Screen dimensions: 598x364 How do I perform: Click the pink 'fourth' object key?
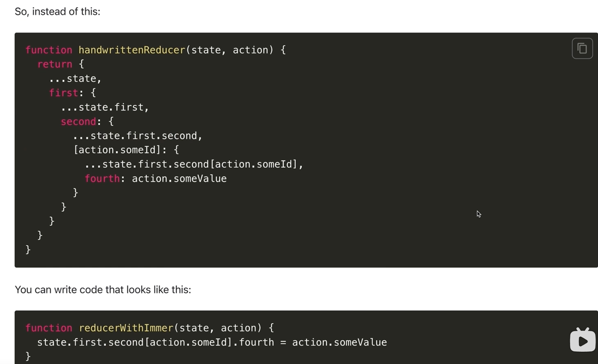102,178
